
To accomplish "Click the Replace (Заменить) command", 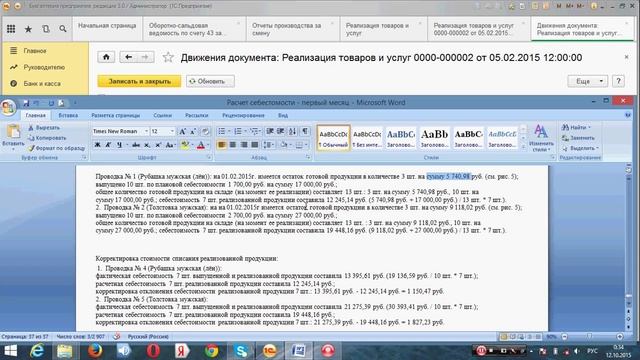I will click(578, 138).
